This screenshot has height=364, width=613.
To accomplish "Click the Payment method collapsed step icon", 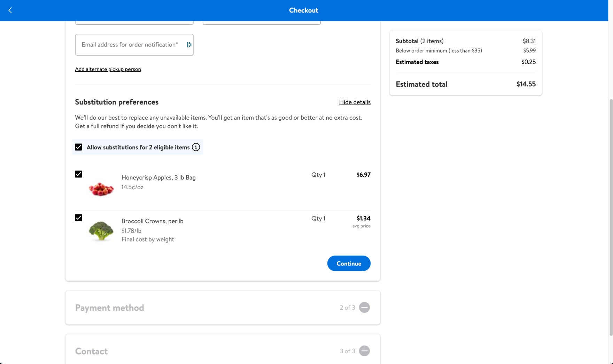I will point(364,308).
